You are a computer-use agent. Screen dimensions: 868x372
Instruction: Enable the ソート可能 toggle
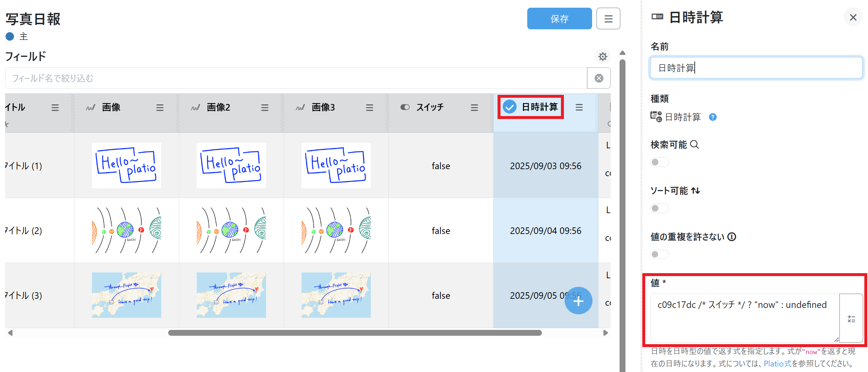coord(659,208)
